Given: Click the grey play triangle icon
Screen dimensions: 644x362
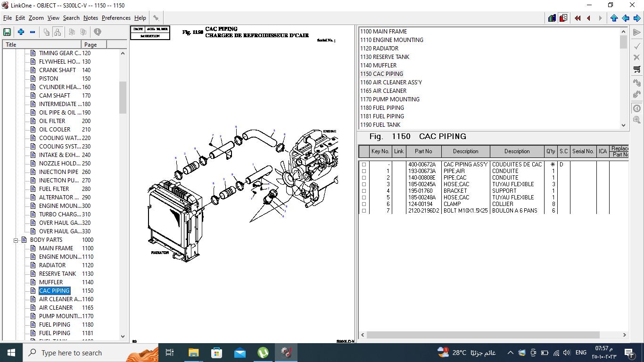Looking at the screenshot, I should [637, 33].
